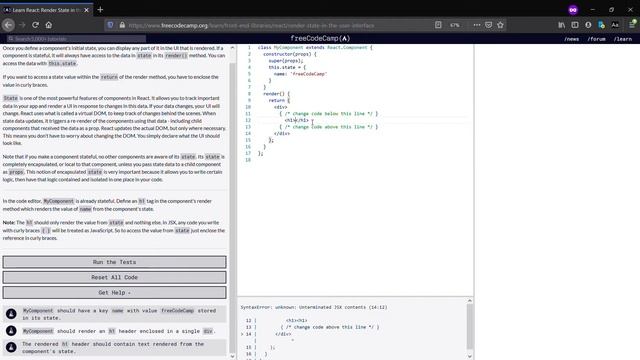640x360 pixels.
Task: Click the Run the Tests button
Action: click(x=114, y=262)
